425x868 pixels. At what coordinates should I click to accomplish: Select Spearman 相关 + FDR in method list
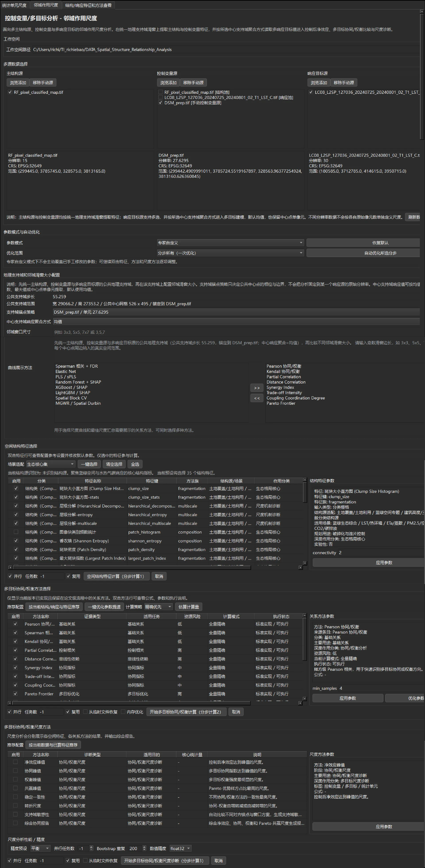77,366
